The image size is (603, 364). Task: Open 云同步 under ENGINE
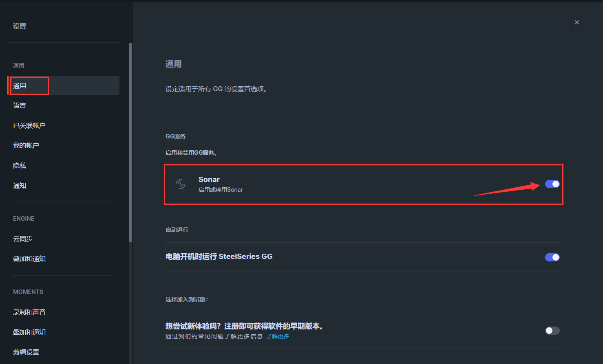click(x=23, y=239)
